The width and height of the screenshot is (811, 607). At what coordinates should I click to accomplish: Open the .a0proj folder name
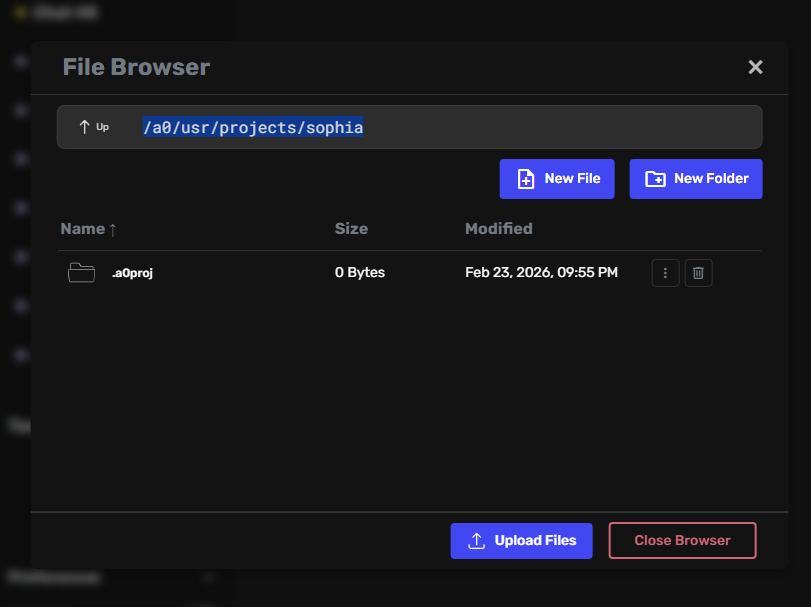(132, 273)
